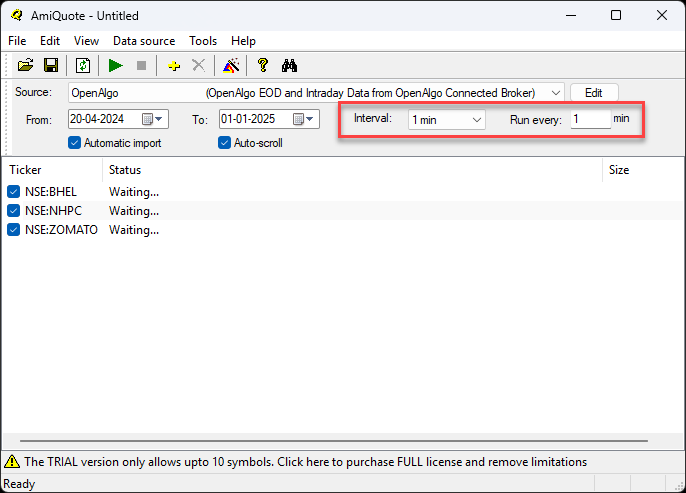Open the From date calendar dropdown arrow
The image size is (686, 493).
(159, 119)
